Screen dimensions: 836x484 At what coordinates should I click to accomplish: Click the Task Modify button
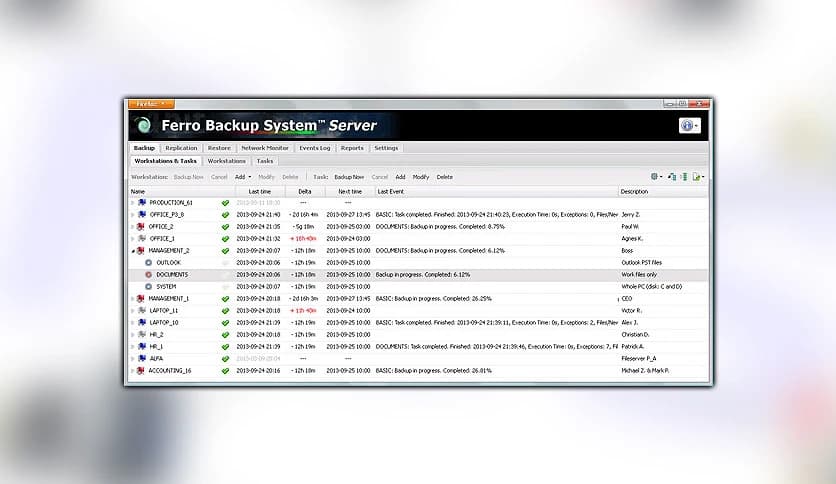click(421, 177)
